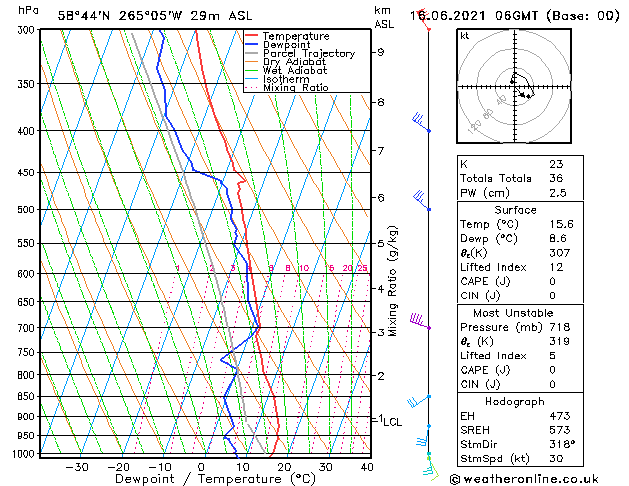Screen dimensions: 629x486
Task: Click the 'kt' label in hodograph
Action: (x=464, y=36)
